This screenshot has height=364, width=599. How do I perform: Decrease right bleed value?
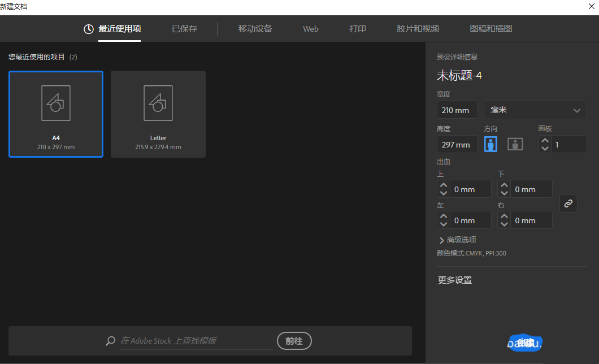(x=504, y=224)
